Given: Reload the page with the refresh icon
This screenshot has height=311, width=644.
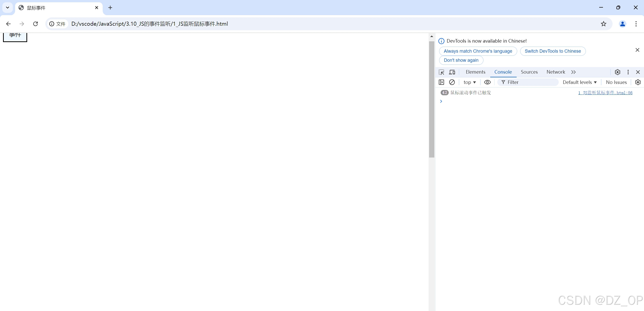Looking at the screenshot, I should click(35, 24).
